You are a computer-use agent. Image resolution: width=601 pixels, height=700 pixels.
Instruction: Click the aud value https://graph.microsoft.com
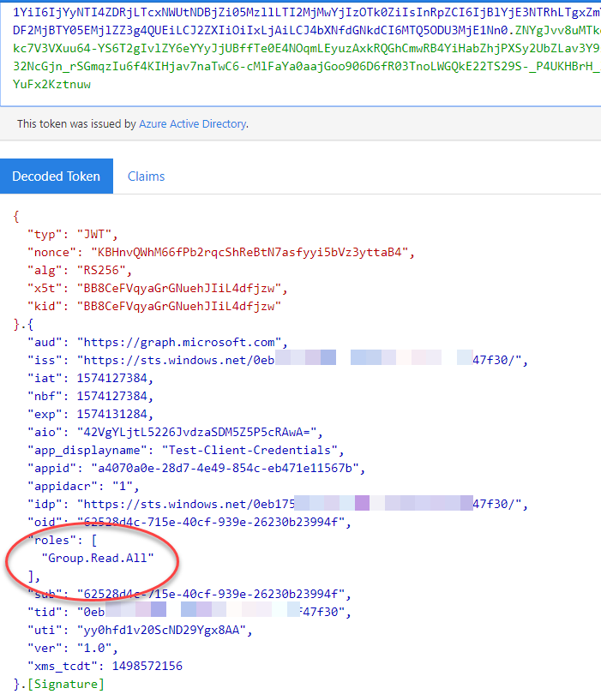[x=179, y=343]
